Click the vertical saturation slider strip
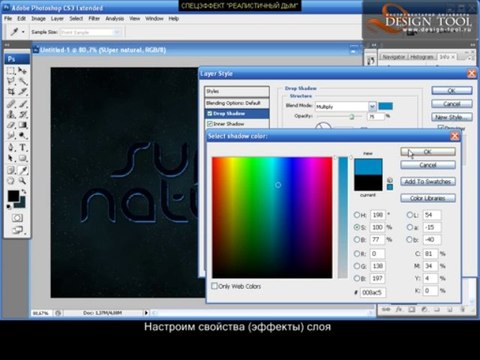 pyautogui.click(x=343, y=217)
